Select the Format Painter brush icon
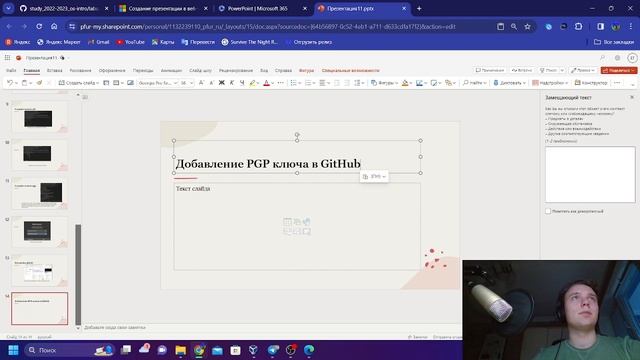Screen dimensions: 640x360 click(39, 83)
